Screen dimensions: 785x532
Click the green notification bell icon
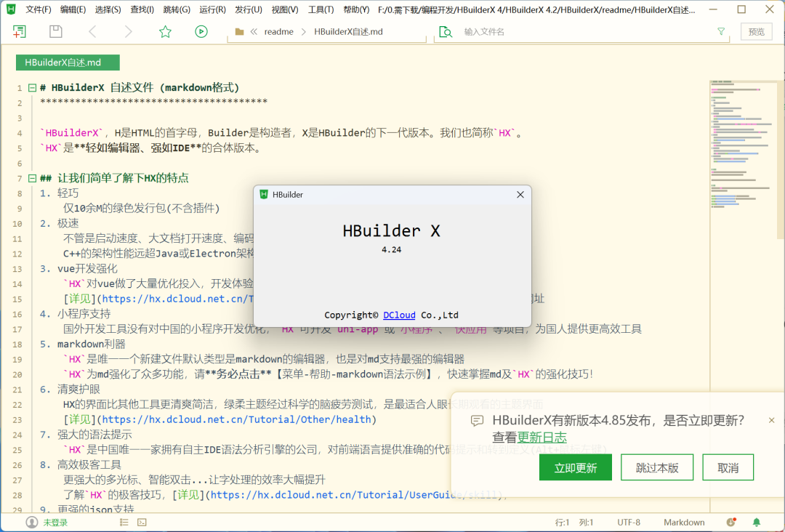[x=757, y=523]
